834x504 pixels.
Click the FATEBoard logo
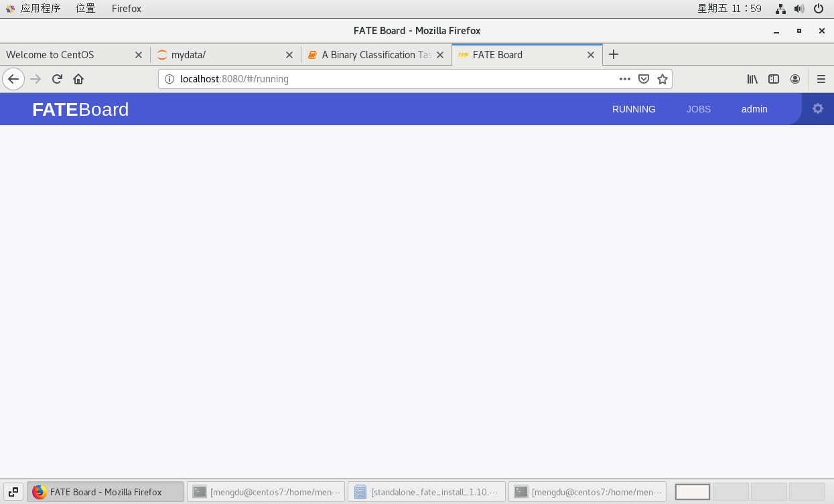click(x=80, y=109)
